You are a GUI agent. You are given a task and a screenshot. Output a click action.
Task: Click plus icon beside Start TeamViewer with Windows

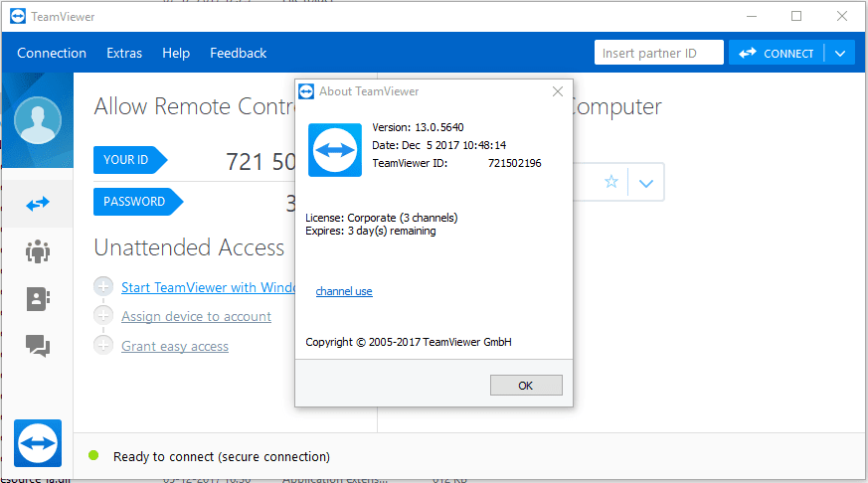tap(103, 286)
